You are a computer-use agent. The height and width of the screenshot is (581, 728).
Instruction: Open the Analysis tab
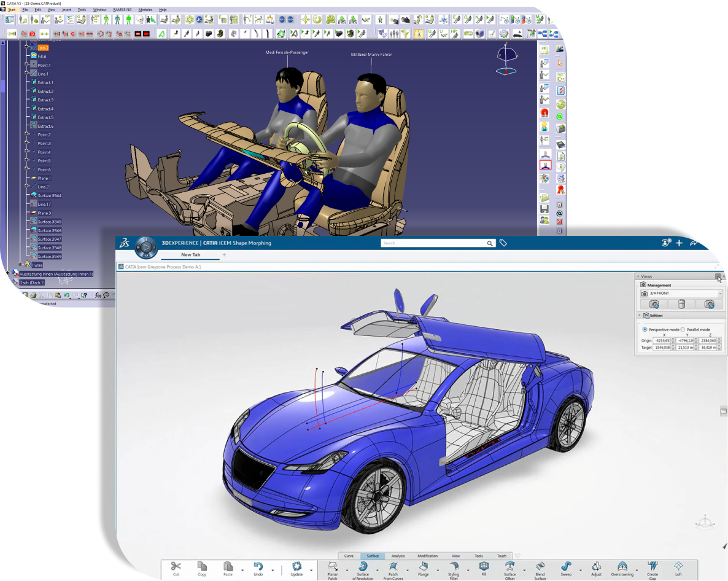pos(398,556)
